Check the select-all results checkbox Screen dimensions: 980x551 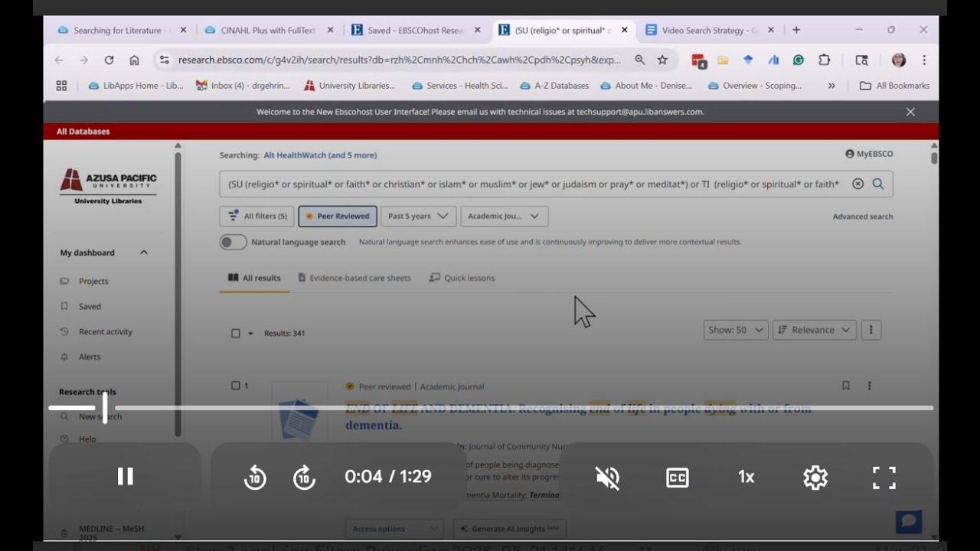pyautogui.click(x=236, y=333)
